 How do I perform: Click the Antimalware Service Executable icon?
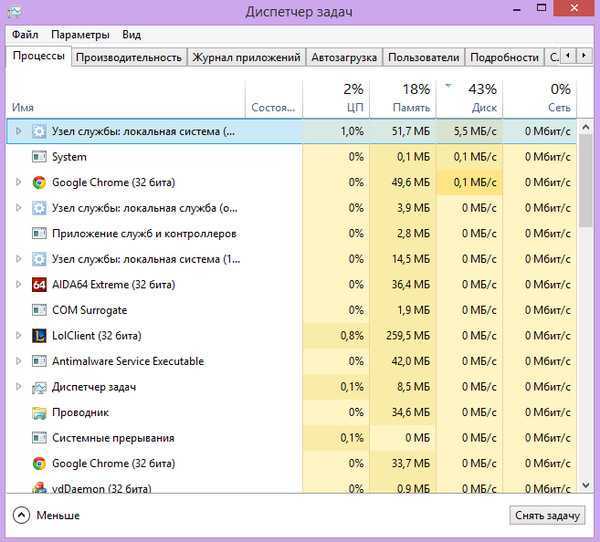[39, 361]
